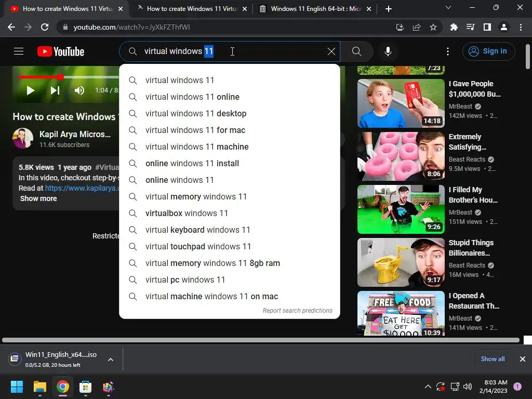Open Windows Start menu
The width and height of the screenshot is (532, 399).
(17, 387)
